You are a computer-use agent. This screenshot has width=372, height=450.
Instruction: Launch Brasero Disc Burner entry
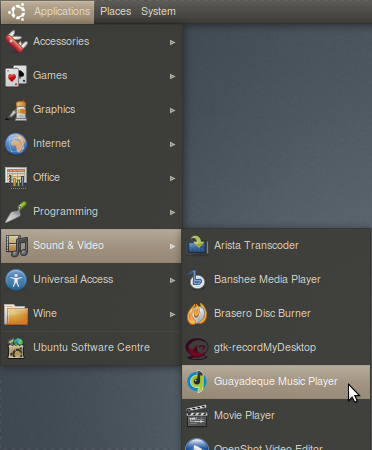[276, 314]
